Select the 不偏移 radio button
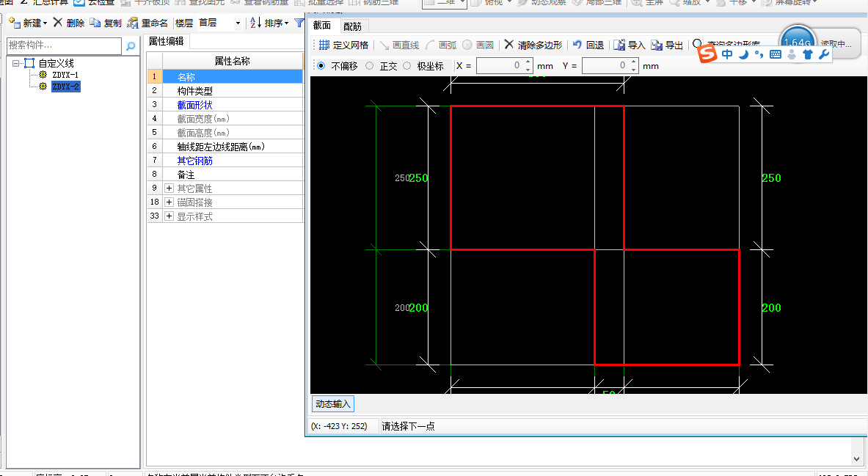Screen dimensions: 868x476 pos(321,66)
